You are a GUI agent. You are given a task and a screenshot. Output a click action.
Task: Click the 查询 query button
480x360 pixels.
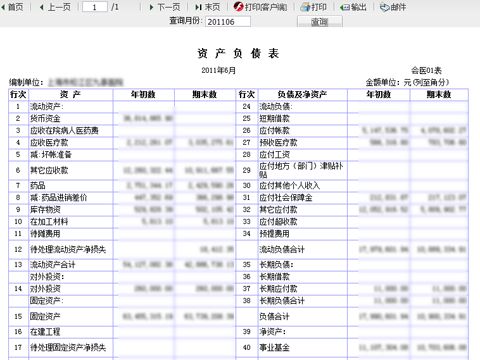[320, 22]
